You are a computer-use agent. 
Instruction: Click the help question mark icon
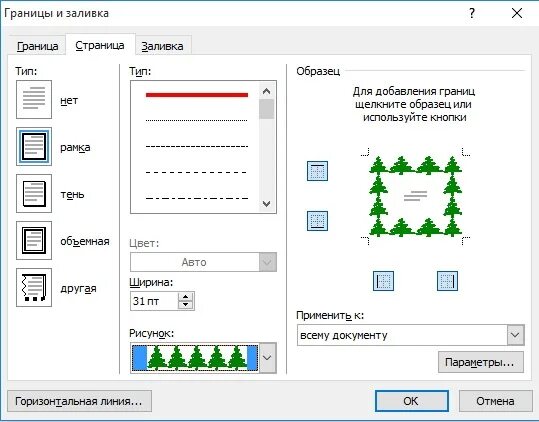472,13
